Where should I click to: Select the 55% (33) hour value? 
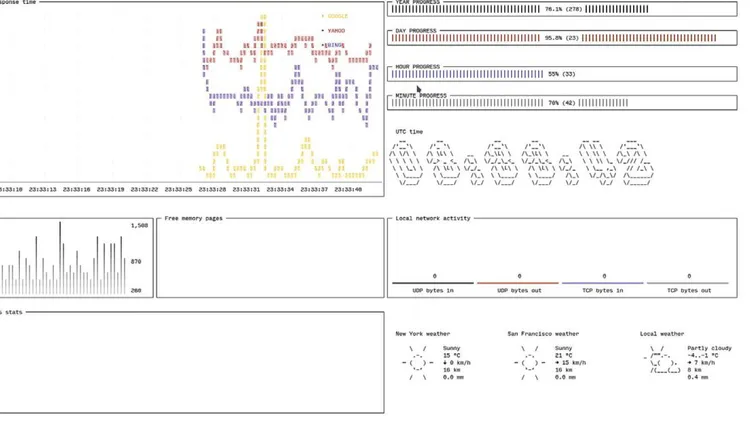coord(562,74)
